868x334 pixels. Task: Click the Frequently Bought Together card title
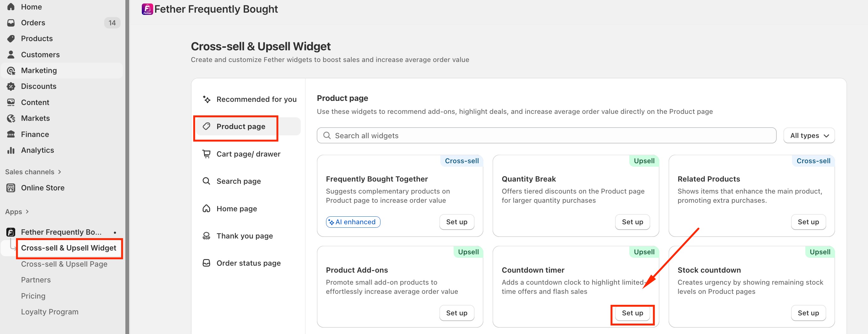(377, 179)
